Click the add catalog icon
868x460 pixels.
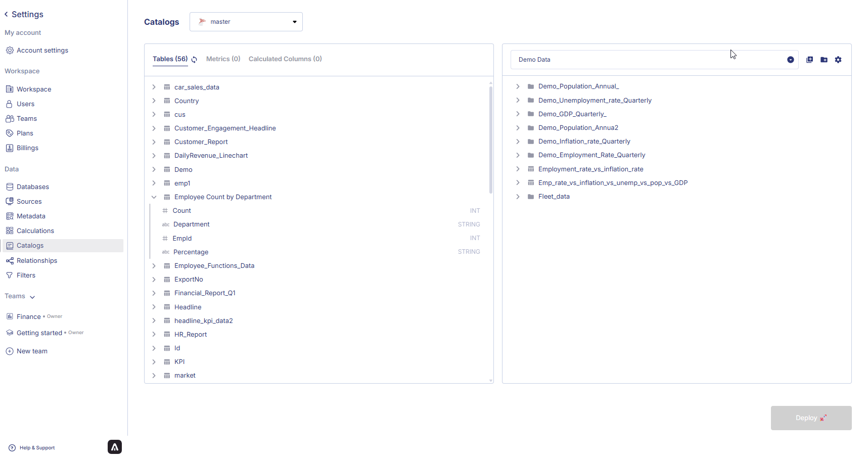(809, 60)
